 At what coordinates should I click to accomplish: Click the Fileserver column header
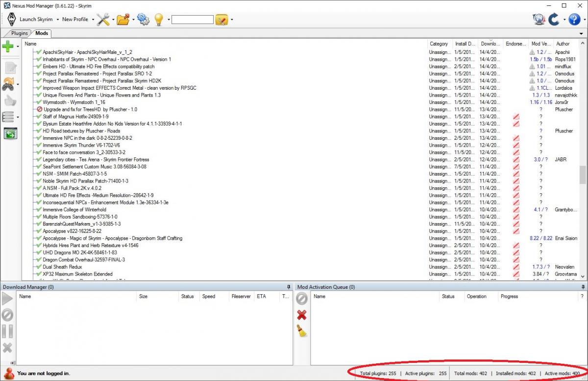click(x=242, y=296)
